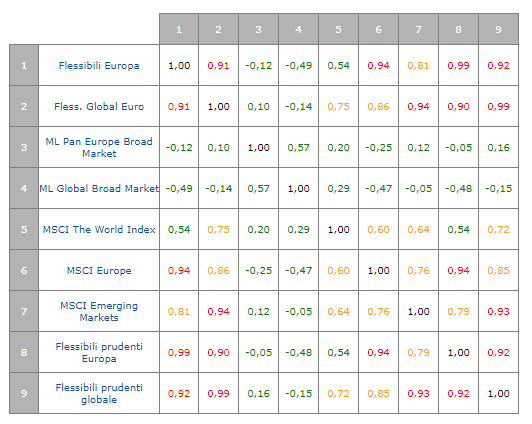Select 0,90 in Flessibili prudenti Europa row

click(x=218, y=352)
